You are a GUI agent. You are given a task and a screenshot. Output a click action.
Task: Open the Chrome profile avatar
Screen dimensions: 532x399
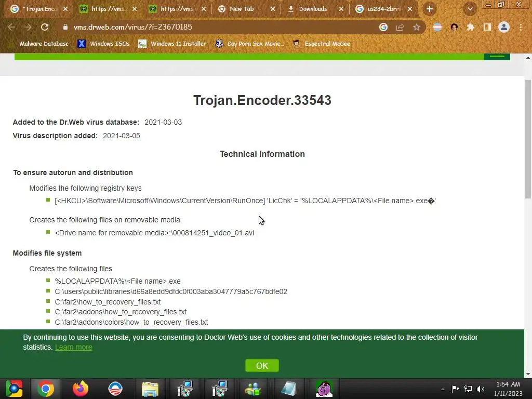504,27
